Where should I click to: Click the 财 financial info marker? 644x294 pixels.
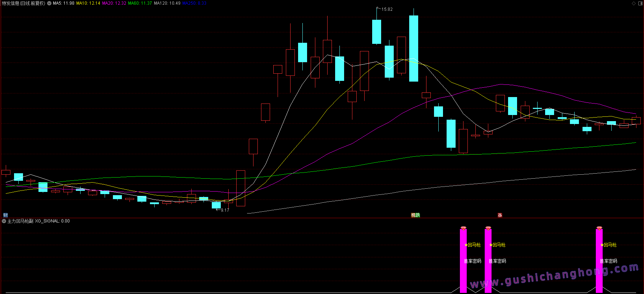[5, 215]
